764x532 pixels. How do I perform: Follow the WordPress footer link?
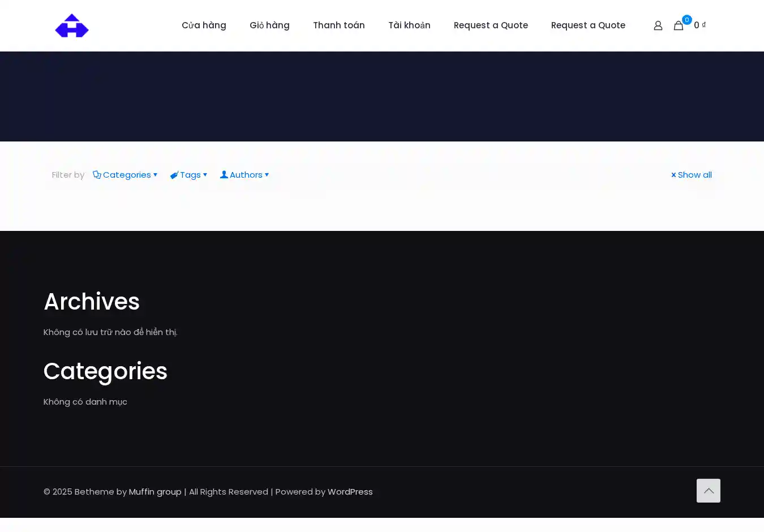pos(350,492)
